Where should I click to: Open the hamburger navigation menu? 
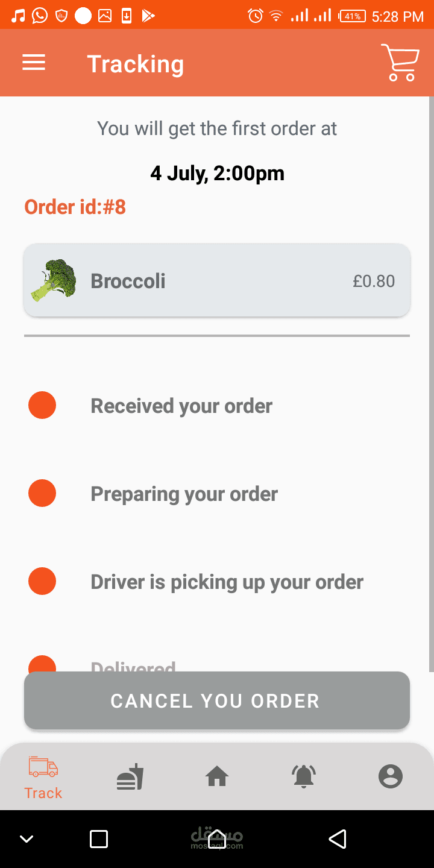pos(34,63)
